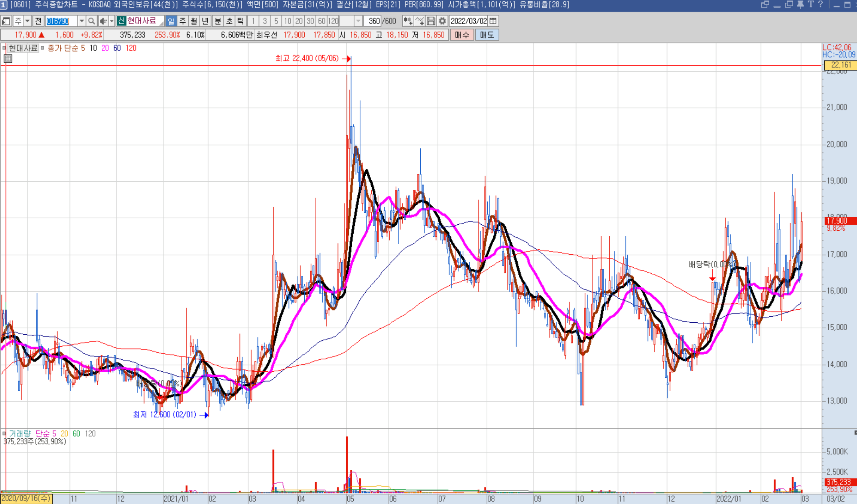This screenshot has height=504, width=857.
Task: Open the side panel toggle icon in toolbar
Action: 6,21
